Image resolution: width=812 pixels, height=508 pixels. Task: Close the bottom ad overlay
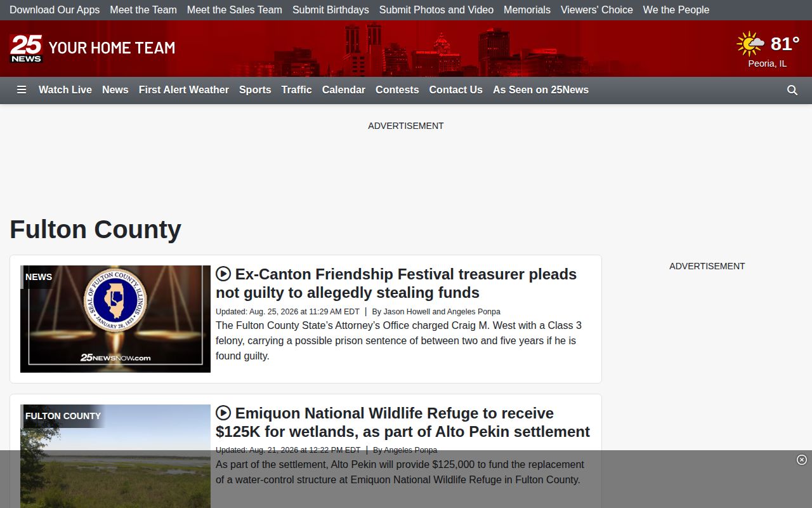click(x=802, y=460)
